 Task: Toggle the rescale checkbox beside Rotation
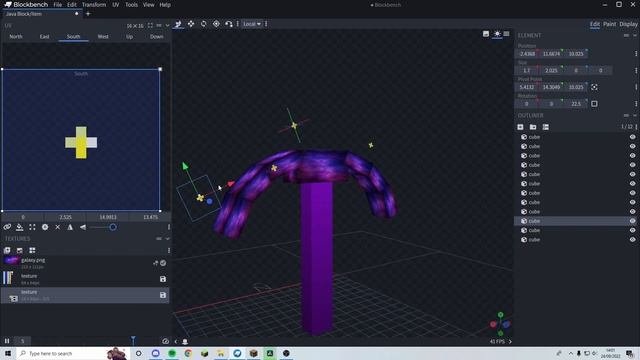(594, 104)
